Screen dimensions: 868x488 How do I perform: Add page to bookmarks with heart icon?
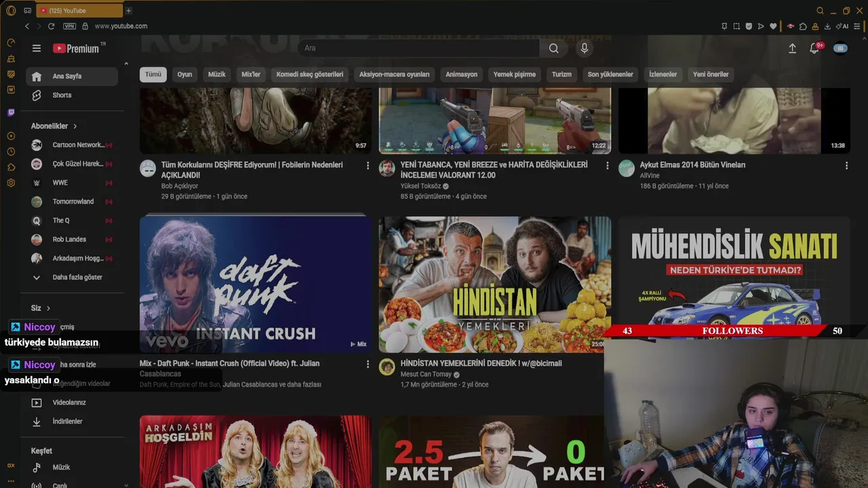(x=773, y=26)
